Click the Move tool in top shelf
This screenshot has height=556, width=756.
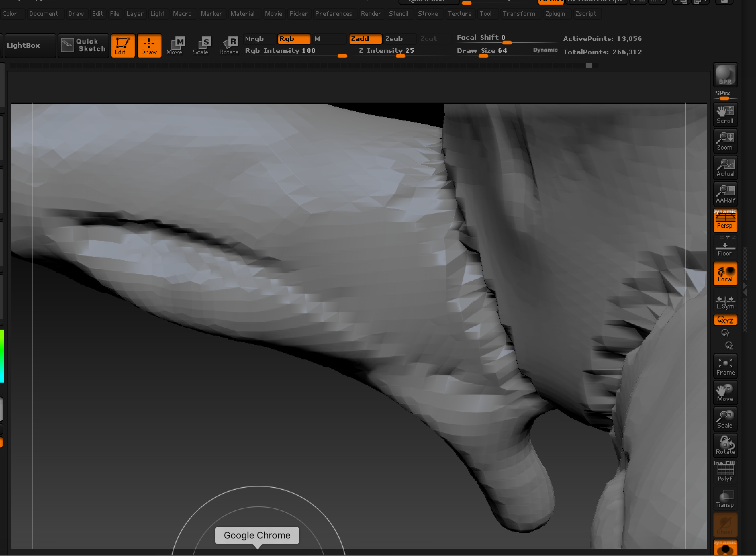(175, 46)
